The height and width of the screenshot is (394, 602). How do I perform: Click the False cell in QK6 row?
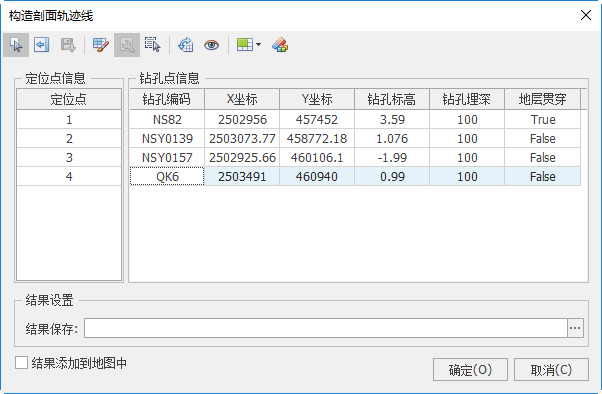click(542, 176)
